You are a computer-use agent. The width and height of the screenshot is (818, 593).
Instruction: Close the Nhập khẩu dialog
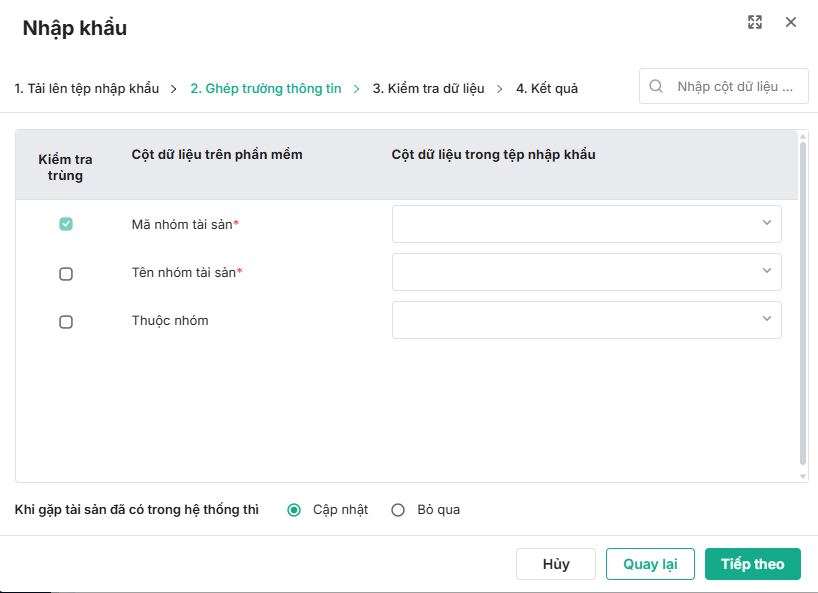pyautogui.click(x=791, y=22)
